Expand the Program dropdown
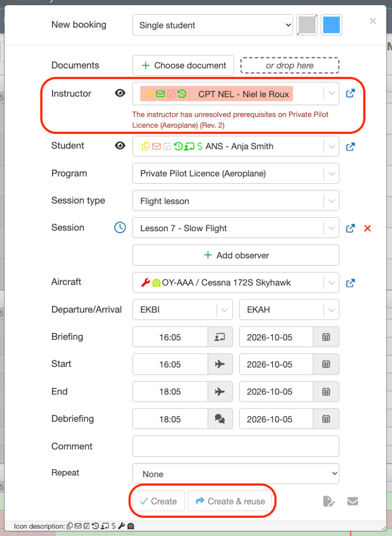 (x=332, y=174)
